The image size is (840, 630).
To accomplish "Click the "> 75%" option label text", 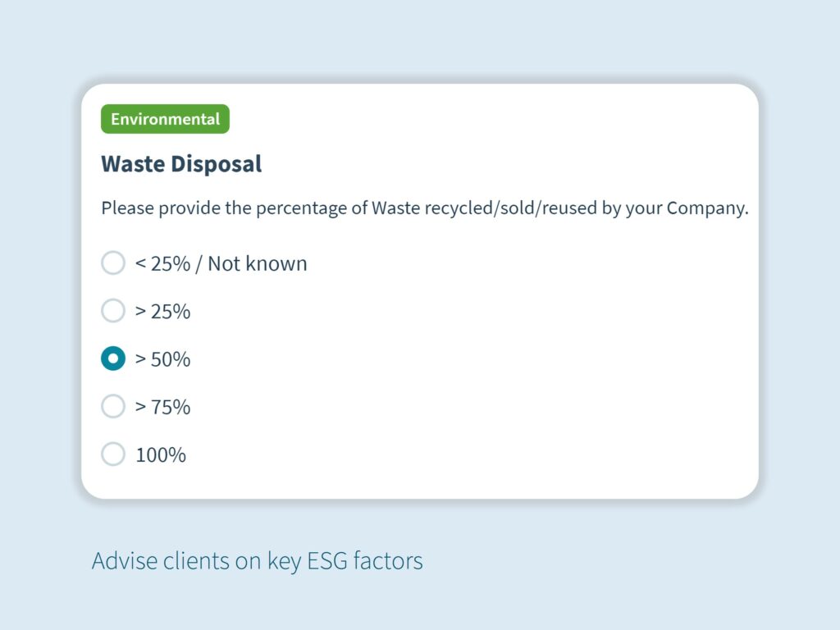I will pos(162,407).
